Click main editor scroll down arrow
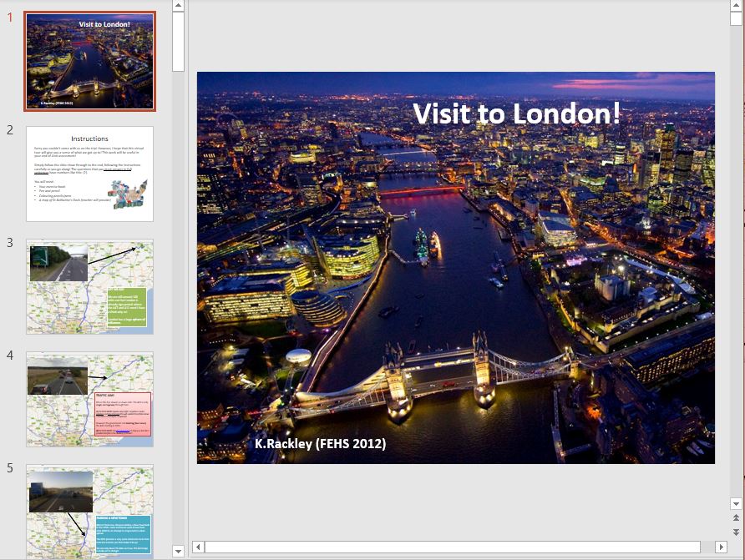745x560 pixels. 736,503
